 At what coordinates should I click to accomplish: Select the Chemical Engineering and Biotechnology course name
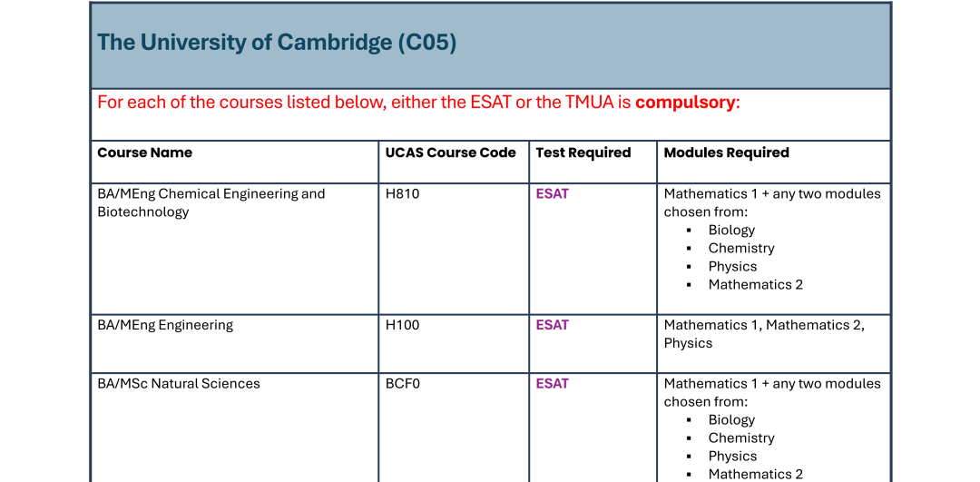[x=211, y=202]
